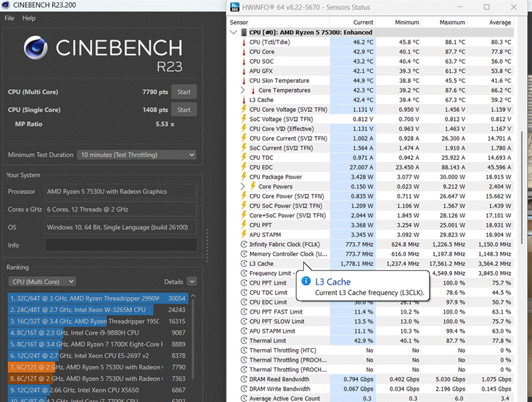532x402 pixels.
Task: Click the HWiNFO title bar app icon
Action: 234,7
